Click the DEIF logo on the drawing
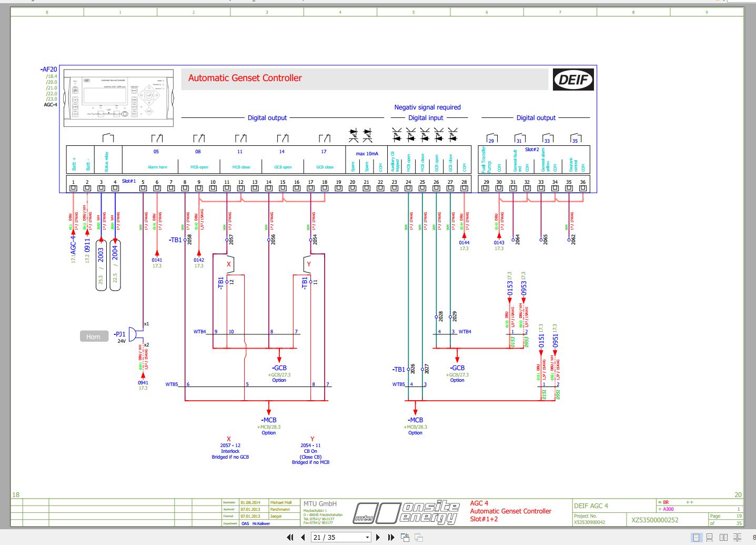The height and width of the screenshot is (545, 756). tap(573, 79)
